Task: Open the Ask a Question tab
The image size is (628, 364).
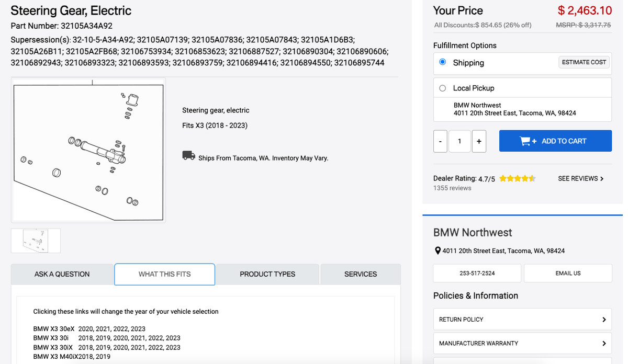Action: [x=62, y=274]
